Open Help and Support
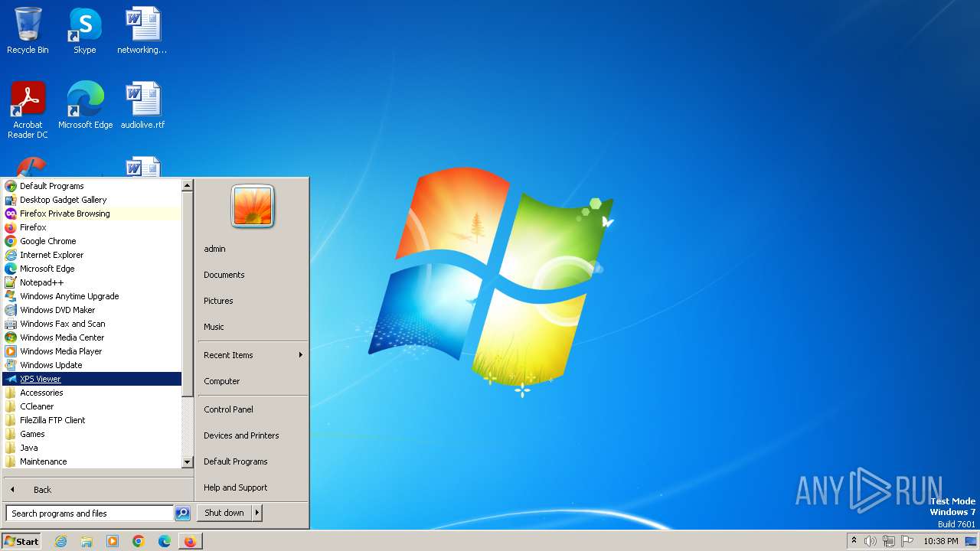 tap(253, 487)
